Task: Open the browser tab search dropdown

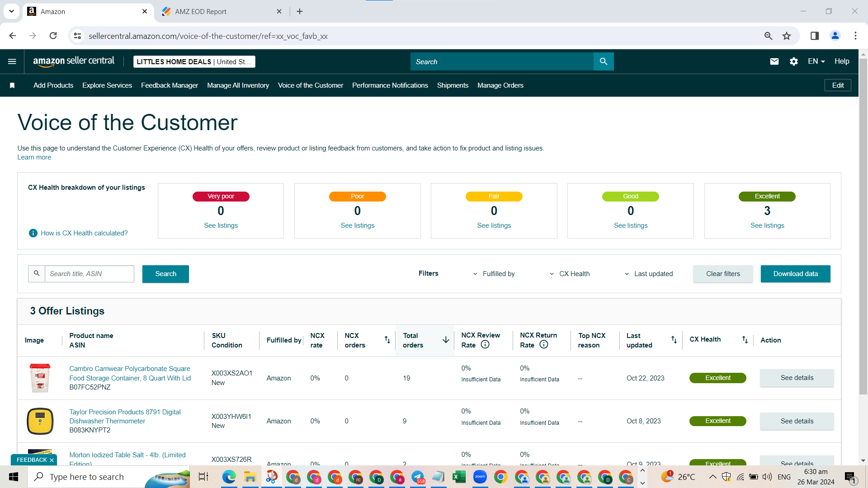Action: click(x=11, y=11)
